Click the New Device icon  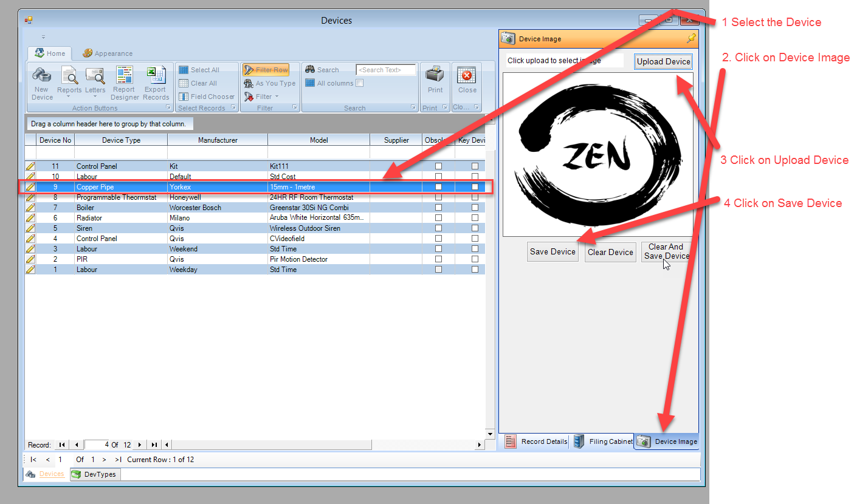coord(42,83)
